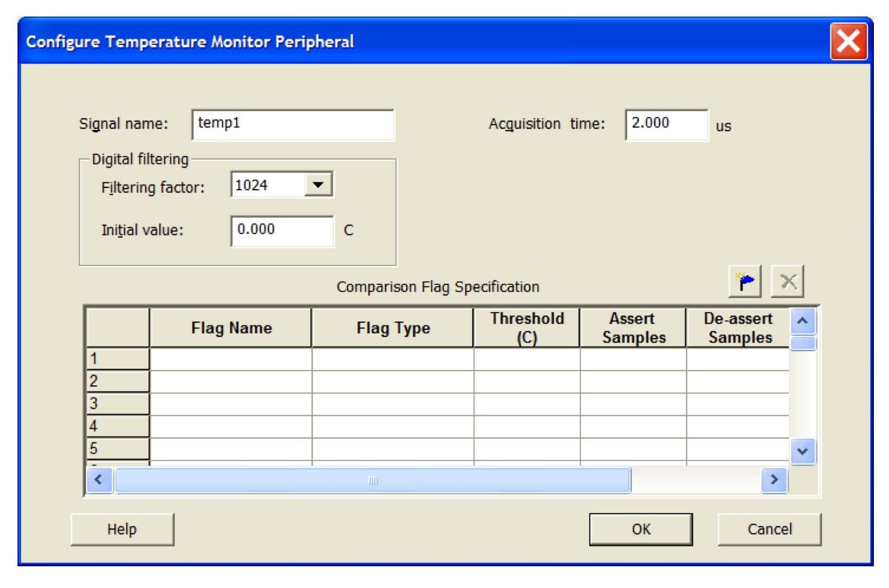Select the Threshold (C) column header
Viewport: 889px width, 588px height.
[x=527, y=328]
